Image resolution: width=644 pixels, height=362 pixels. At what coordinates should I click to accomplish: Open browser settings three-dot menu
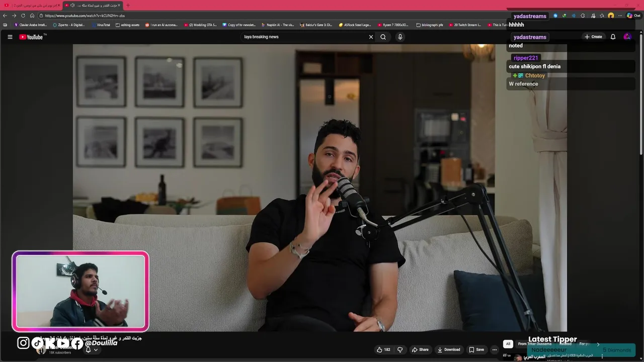[620, 16]
